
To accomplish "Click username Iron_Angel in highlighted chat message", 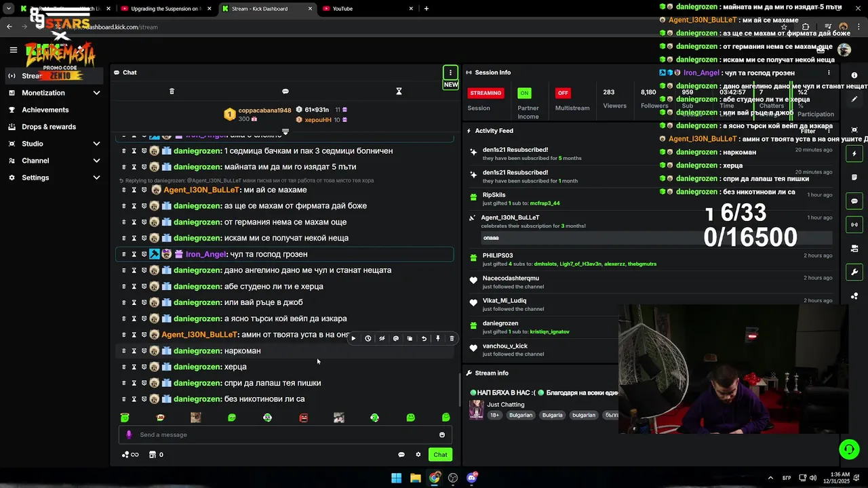I will 205,254.
